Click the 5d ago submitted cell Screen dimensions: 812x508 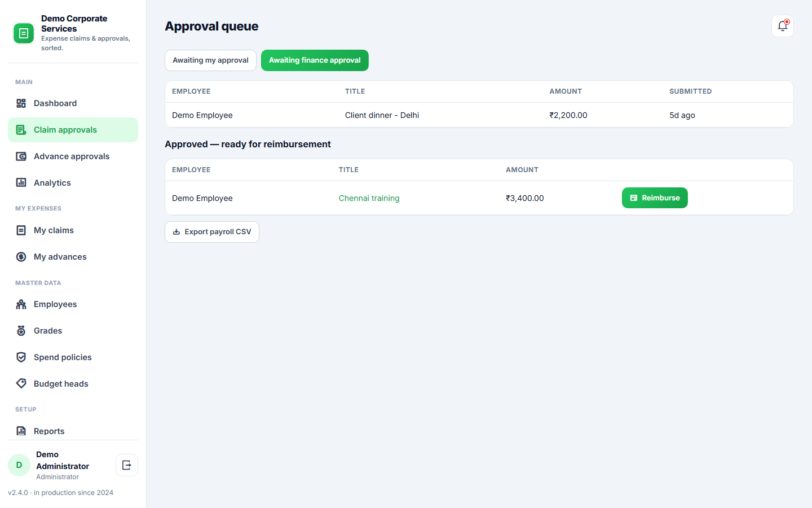pos(682,115)
